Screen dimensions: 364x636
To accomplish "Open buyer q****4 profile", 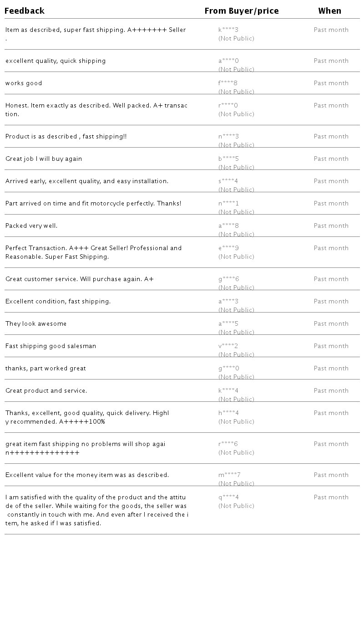I will (228, 498).
